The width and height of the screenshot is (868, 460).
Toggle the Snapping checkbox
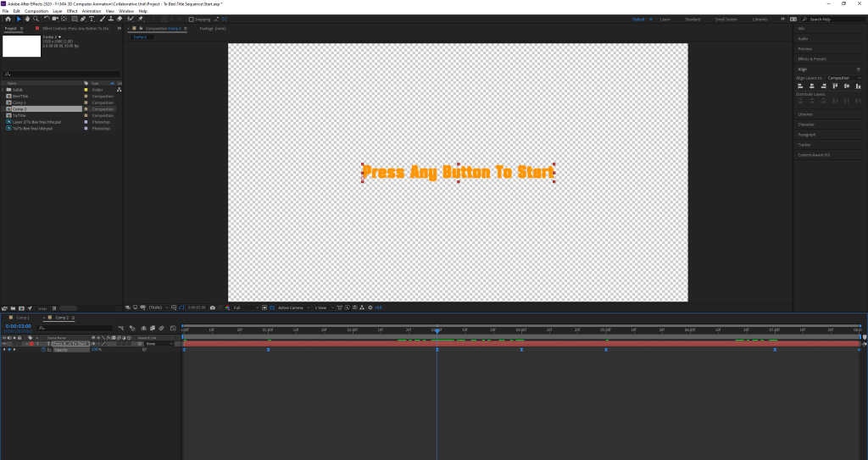tap(191, 19)
